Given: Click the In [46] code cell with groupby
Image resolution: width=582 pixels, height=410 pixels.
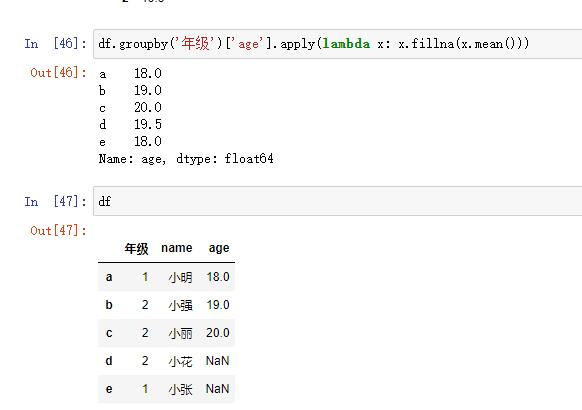Looking at the screenshot, I should coord(337,44).
